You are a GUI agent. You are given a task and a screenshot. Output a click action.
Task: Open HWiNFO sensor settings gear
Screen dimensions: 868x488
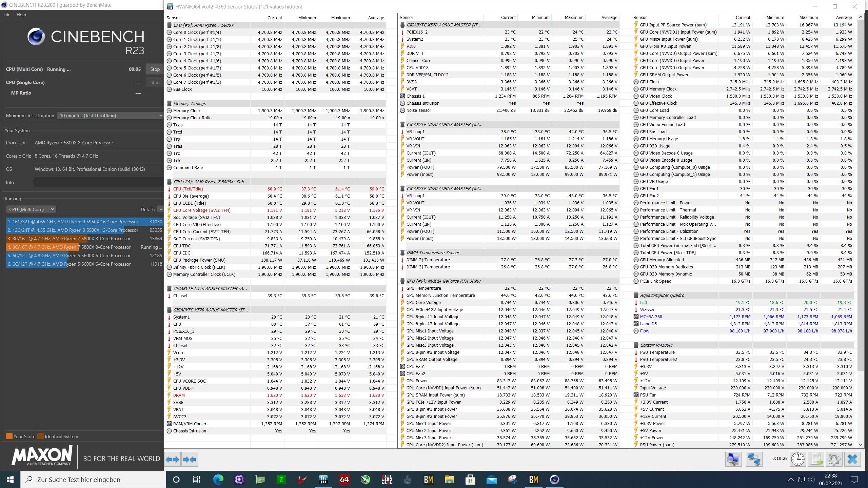(x=834, y=460)
